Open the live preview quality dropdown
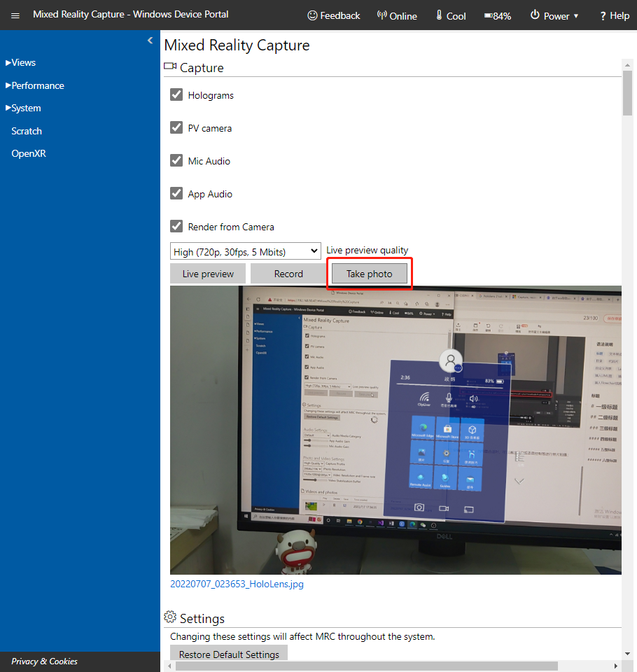637x672 pixels. [245, 251]
